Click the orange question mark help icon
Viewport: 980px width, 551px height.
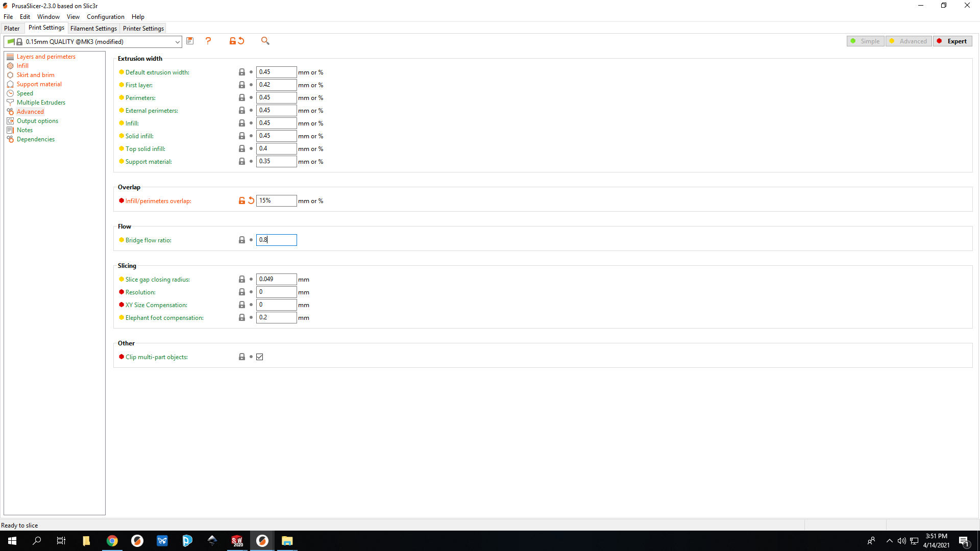208,41
